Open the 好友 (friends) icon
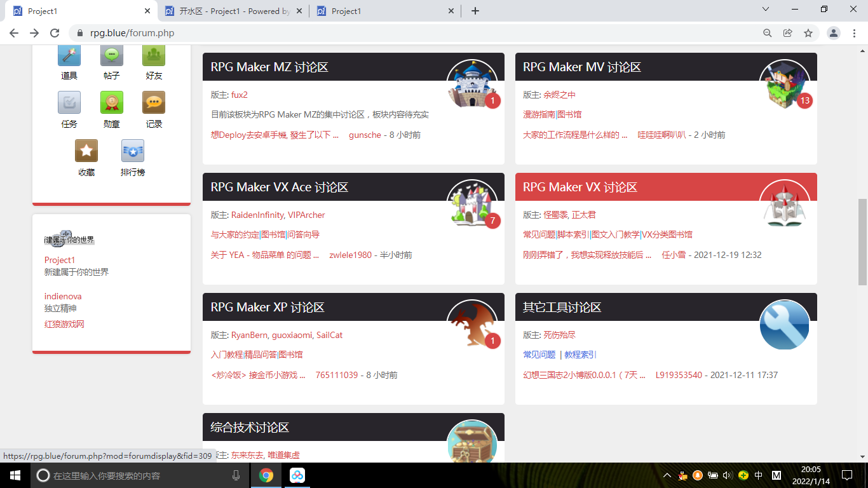 point(154,55)
